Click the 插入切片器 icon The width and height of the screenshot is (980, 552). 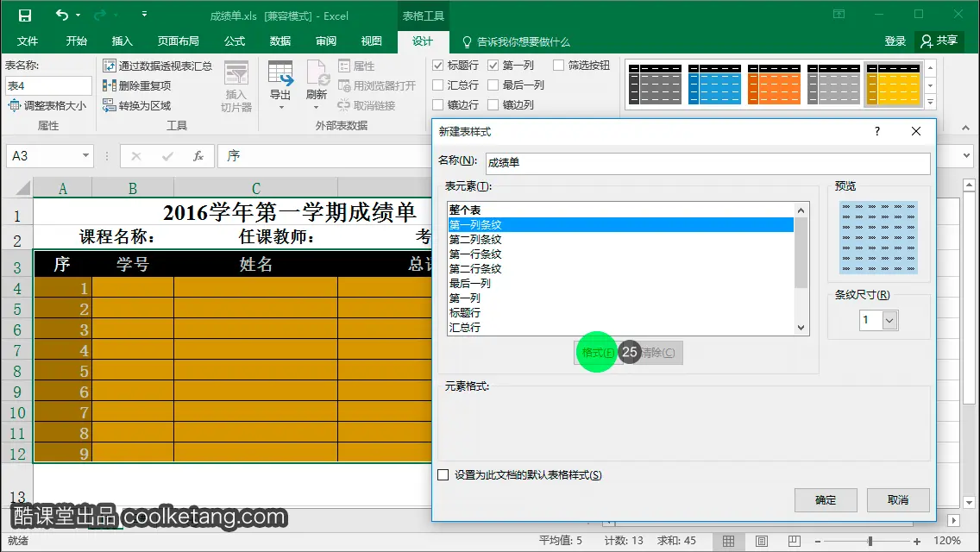(236, 73)
